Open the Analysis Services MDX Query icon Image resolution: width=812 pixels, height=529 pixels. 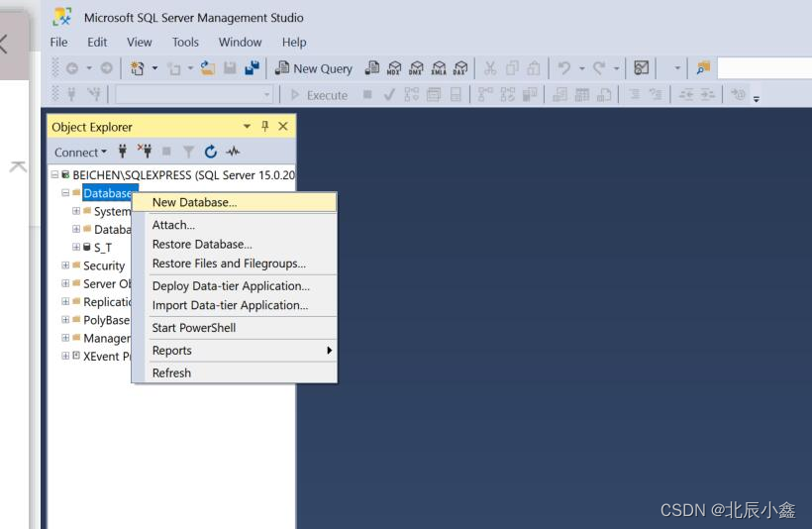click(394, 68)
